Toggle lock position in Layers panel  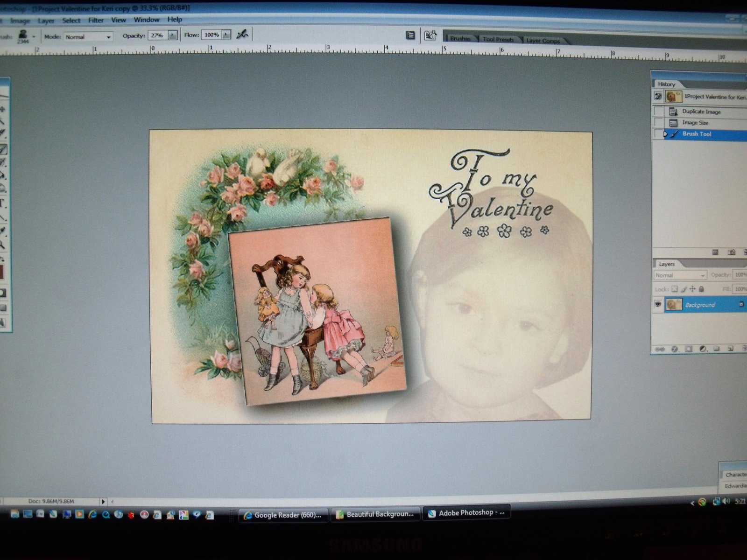point(692,289)
